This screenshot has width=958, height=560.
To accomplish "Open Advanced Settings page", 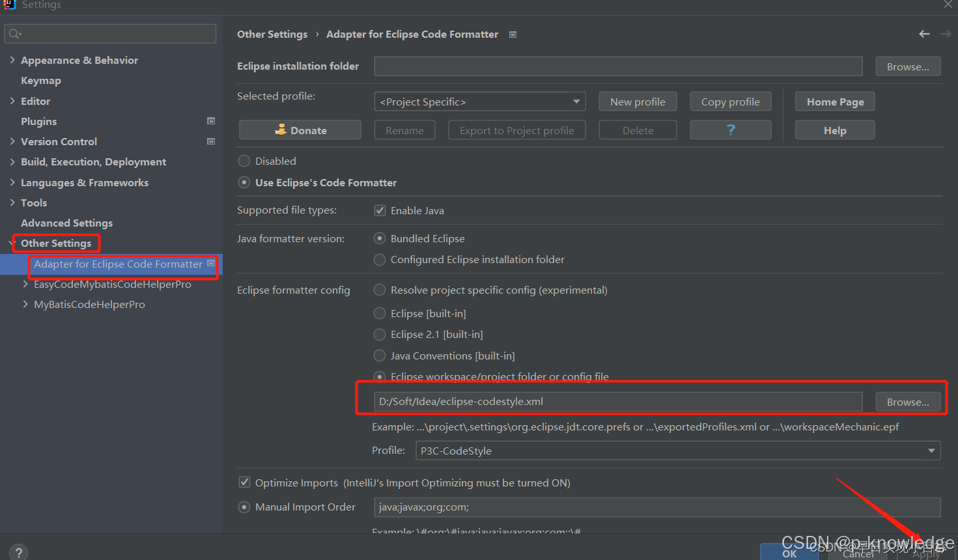I will 67,223.
